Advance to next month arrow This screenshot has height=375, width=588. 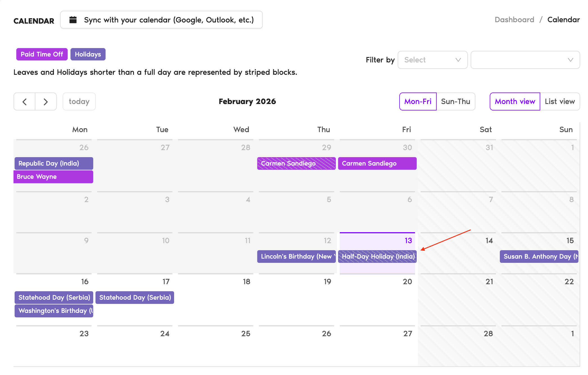pos(46,101)
